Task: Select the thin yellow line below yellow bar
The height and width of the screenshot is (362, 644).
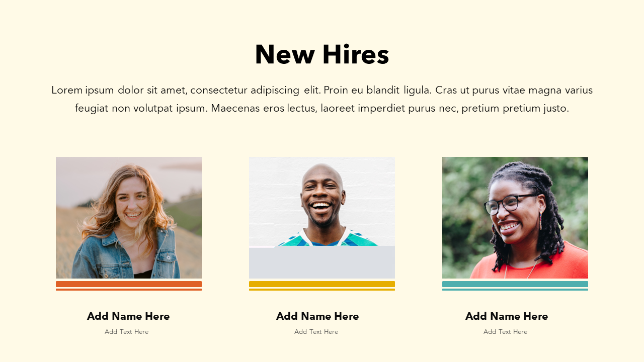Action: click(322, 290)
